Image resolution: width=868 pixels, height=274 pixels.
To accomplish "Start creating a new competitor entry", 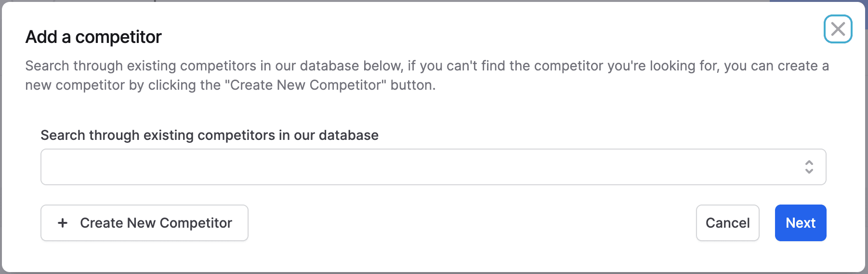I will (145, 223).
